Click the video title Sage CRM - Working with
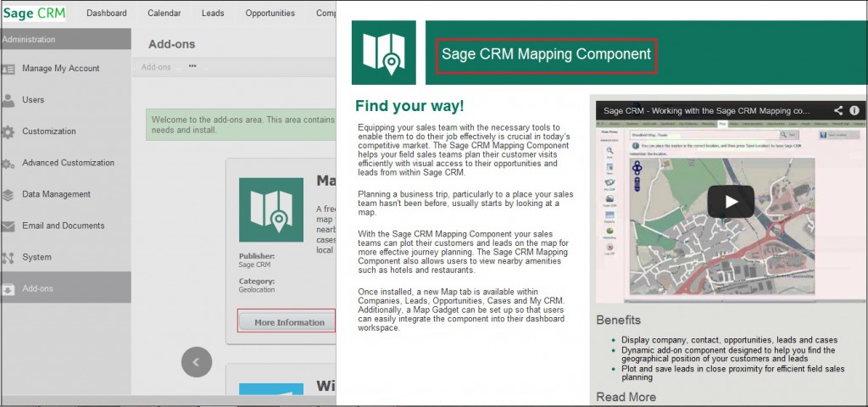Screen dimensions: 868x407 tap(706, 110)
